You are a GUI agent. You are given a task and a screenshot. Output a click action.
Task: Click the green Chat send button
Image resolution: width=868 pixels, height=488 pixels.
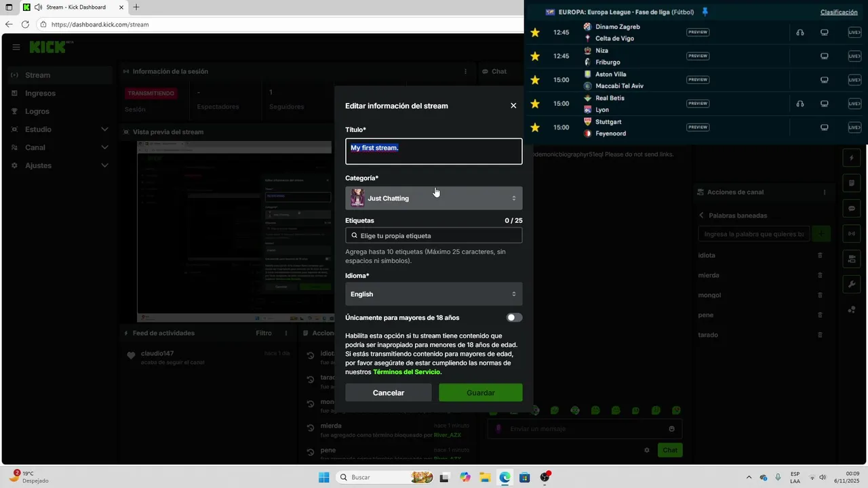670,450
